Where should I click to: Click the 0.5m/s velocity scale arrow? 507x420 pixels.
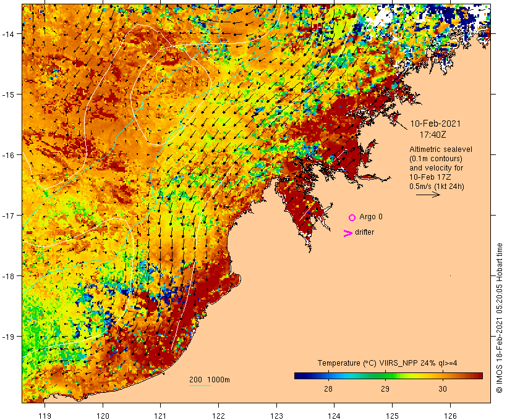[428, 195]
